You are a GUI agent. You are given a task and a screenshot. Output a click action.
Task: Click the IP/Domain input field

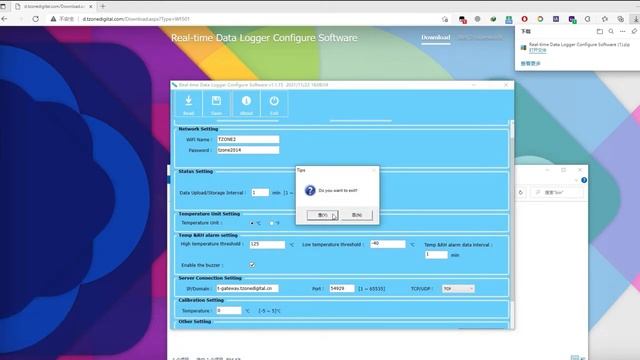tap(247, 289)
